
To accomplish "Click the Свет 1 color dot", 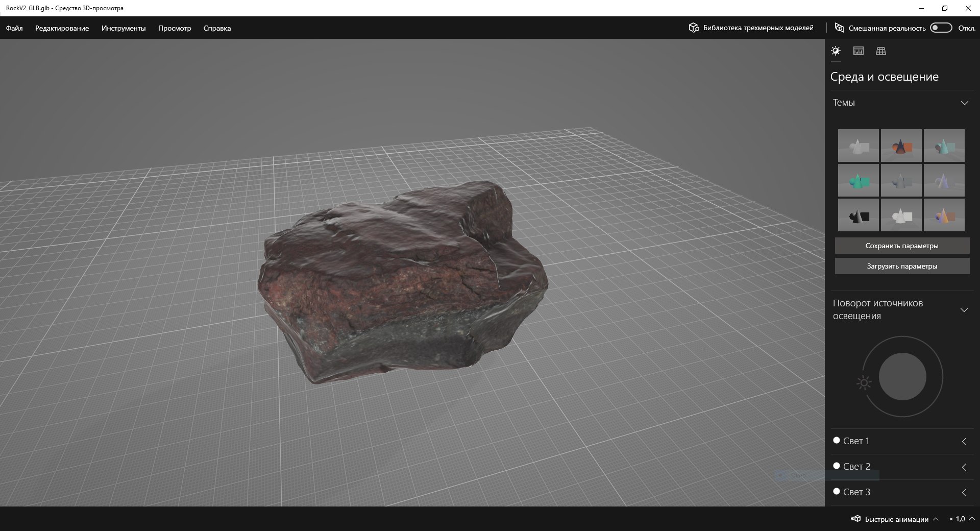I will [x=837, y=440].
